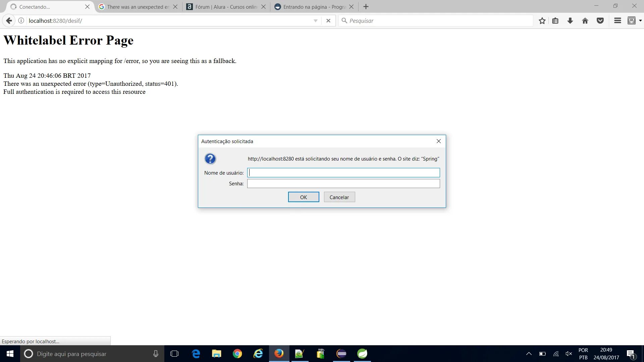Show hidden system tray icons

[529, 354]
